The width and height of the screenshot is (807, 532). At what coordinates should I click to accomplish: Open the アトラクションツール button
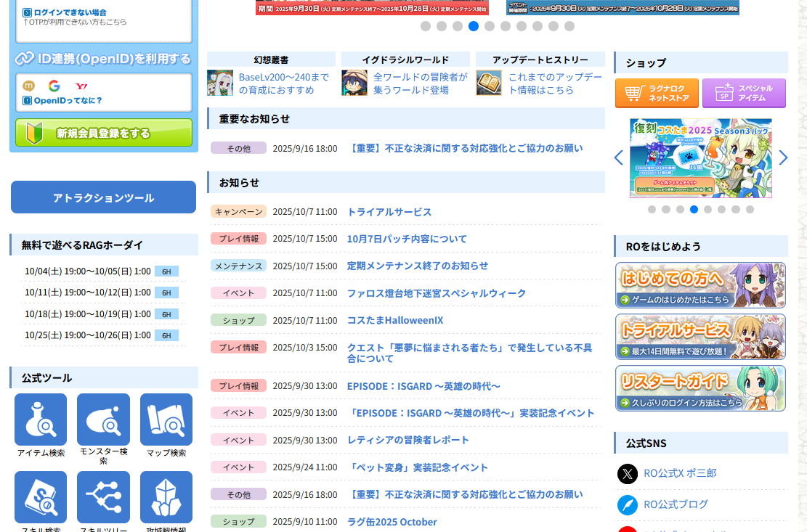(103, 197)
